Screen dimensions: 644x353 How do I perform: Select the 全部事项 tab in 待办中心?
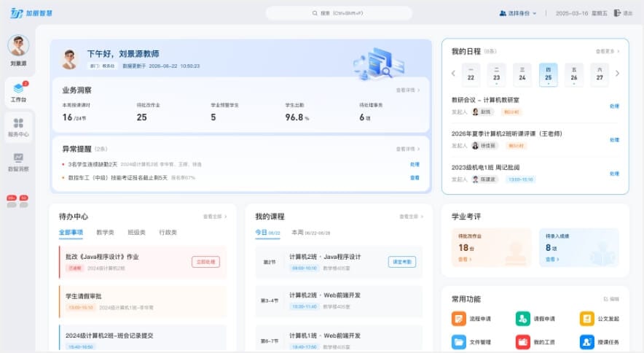point(71,233)
